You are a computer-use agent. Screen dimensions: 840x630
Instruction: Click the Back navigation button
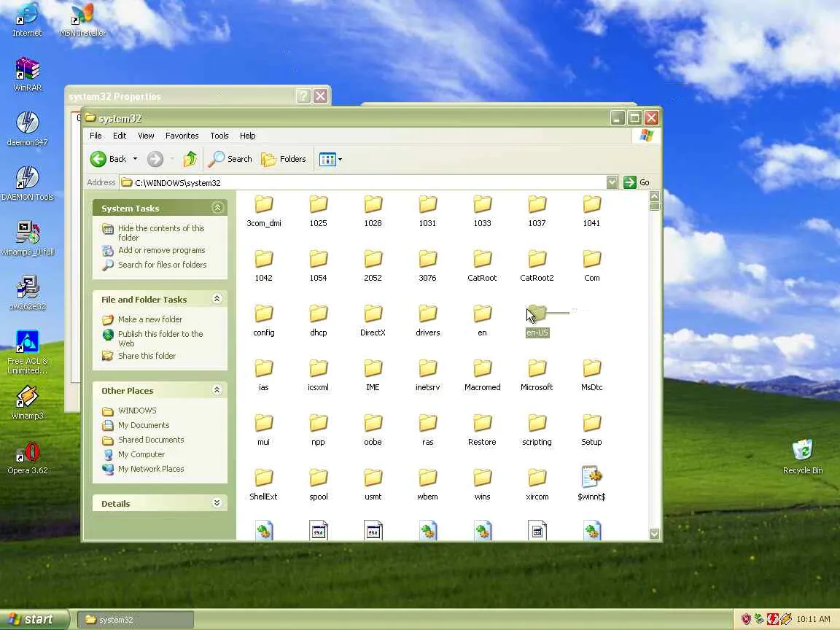pyautogui.click(x=108, y=159)
